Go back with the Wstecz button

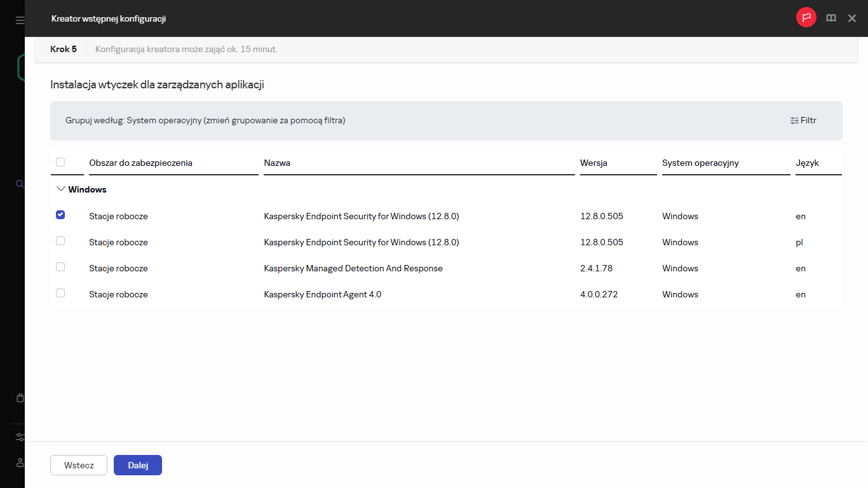tap(79, 465)
